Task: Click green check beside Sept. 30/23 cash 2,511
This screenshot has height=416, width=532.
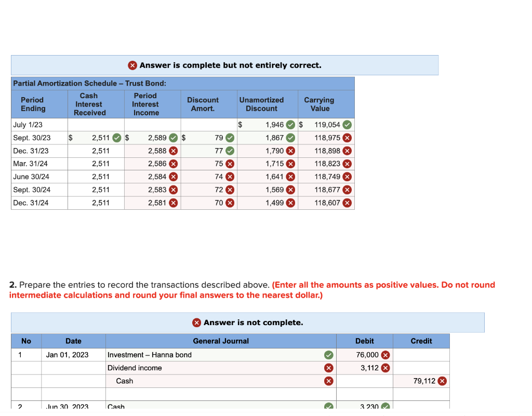Action: coord(117,138)
